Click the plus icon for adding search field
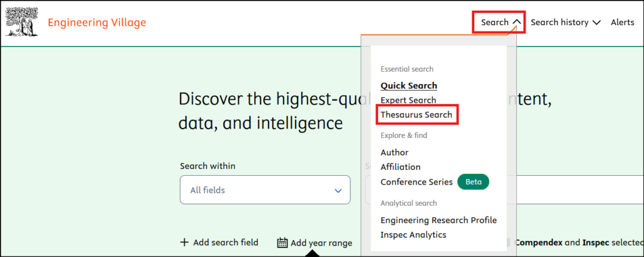The width and height of the screenshot is (644, 257). point(184,243)
